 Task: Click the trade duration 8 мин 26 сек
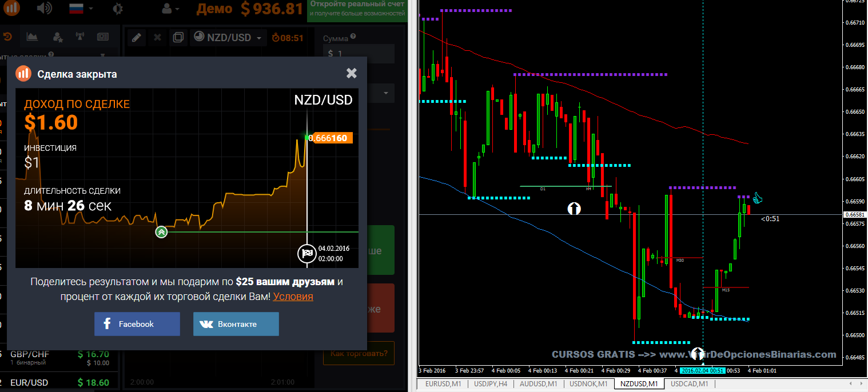click(x=67, y=206)
